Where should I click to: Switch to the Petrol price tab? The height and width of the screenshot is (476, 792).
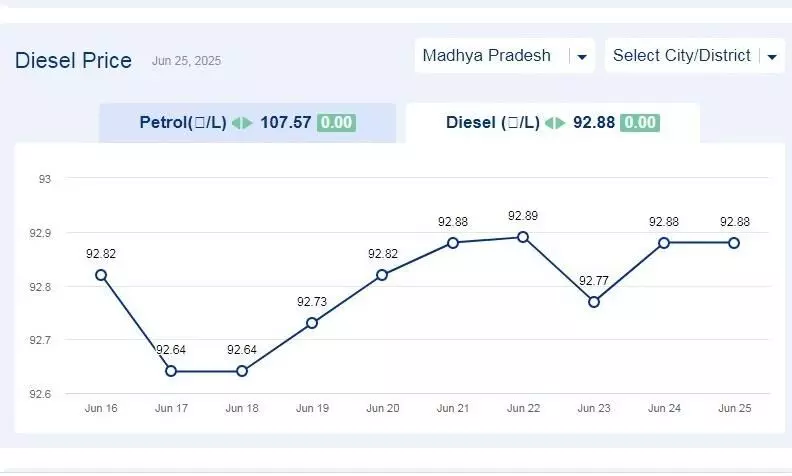248,123
